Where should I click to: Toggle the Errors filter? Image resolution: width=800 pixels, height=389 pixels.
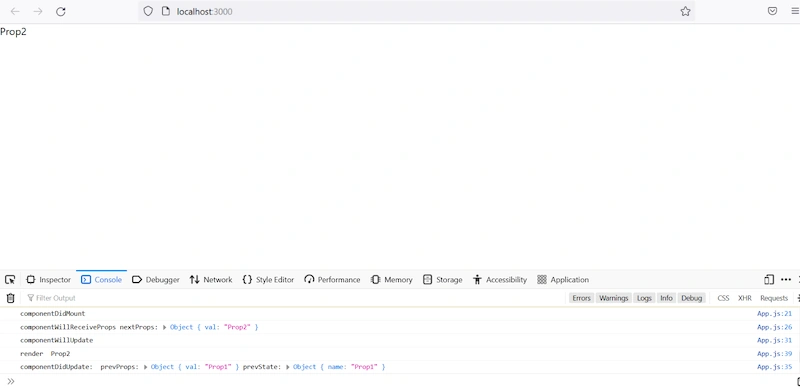tap(581, 298)
